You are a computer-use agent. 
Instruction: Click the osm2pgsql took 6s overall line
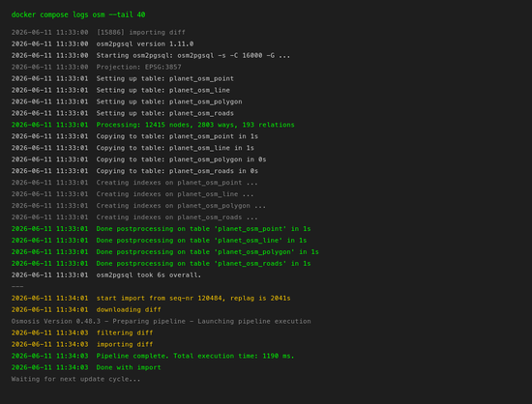(x=106, y=274)
